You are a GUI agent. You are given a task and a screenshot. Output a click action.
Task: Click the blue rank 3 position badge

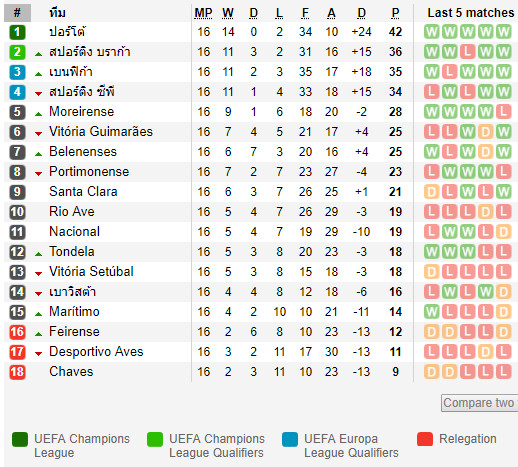click(x=17, y=72)
